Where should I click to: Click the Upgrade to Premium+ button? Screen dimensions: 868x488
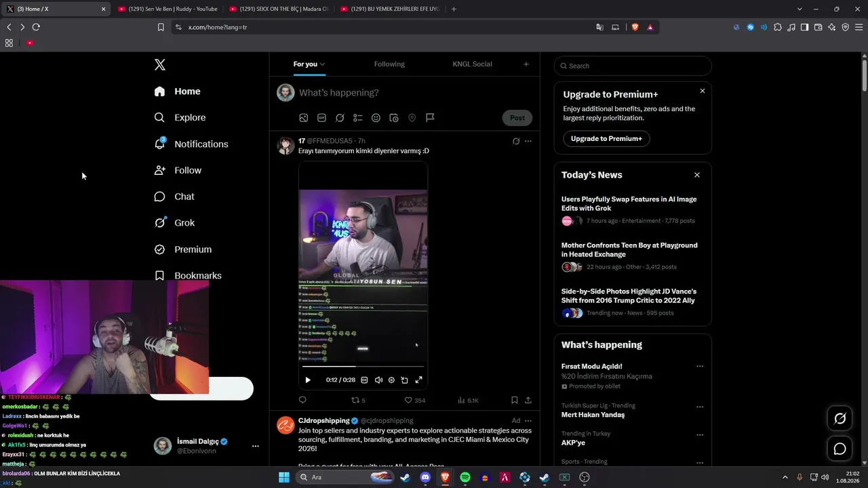point(606,139)
